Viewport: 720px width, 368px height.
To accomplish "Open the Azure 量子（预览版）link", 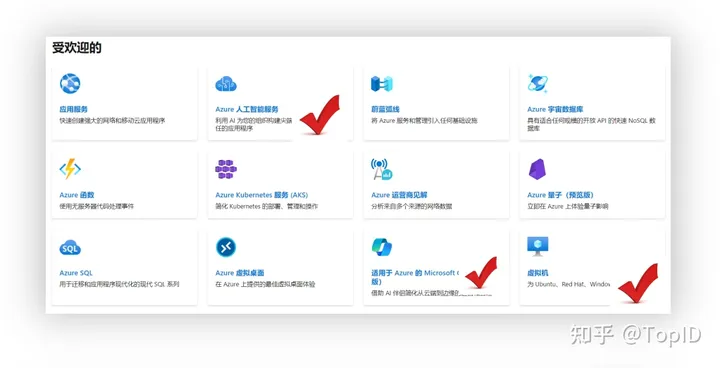I will (560, 195).
